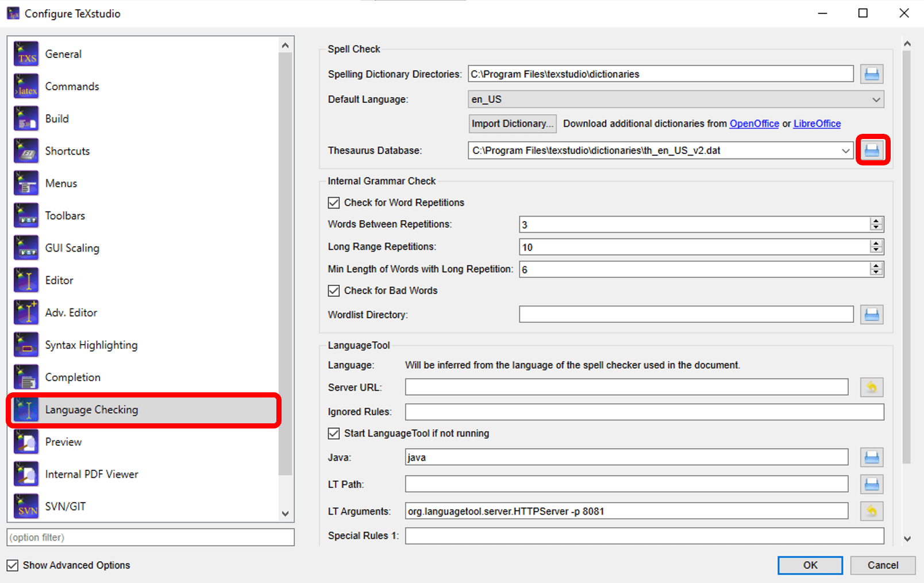
Task: Expand the Thesaurus Database dropdown
Action: [846, 150]
